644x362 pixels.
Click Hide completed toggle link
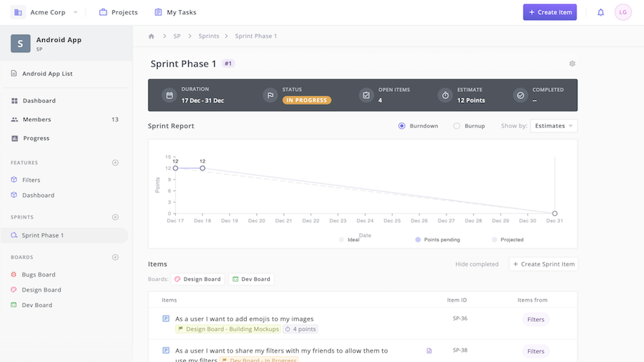pyautogui.click(x=477, y=264)
